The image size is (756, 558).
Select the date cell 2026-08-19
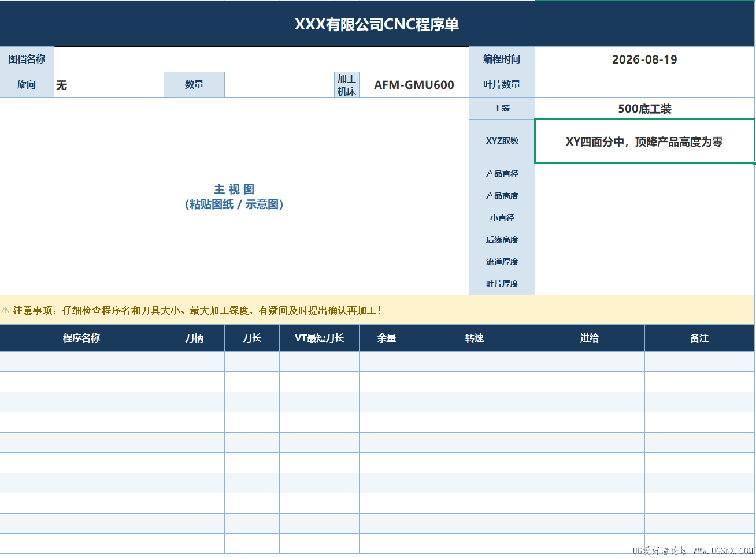(x=644, y=59)
